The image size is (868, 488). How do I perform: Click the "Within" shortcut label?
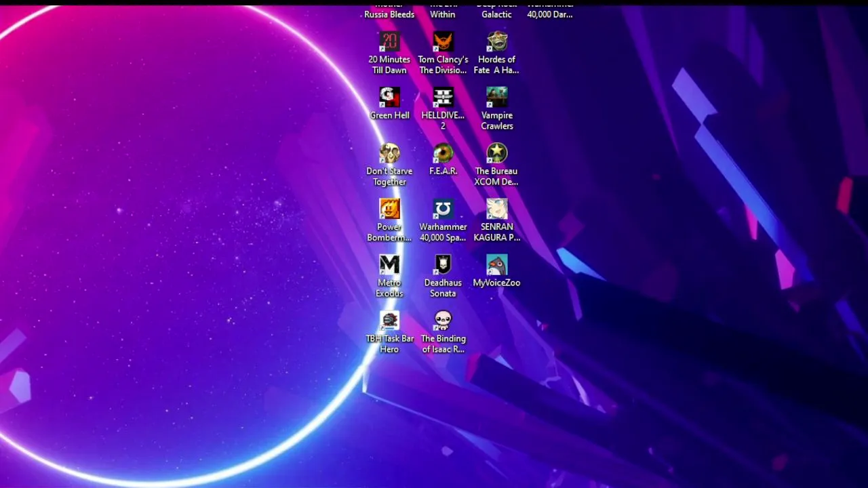(443, 14)
